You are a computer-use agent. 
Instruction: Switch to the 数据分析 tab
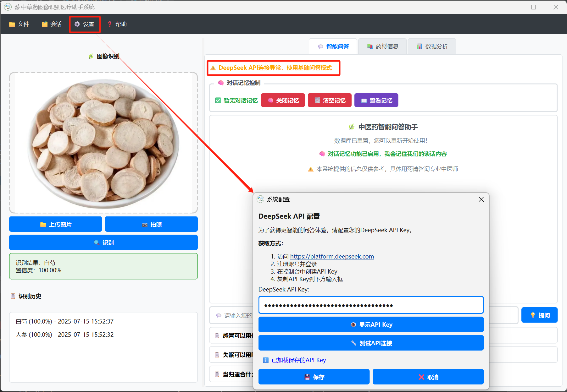click(432, 46)
